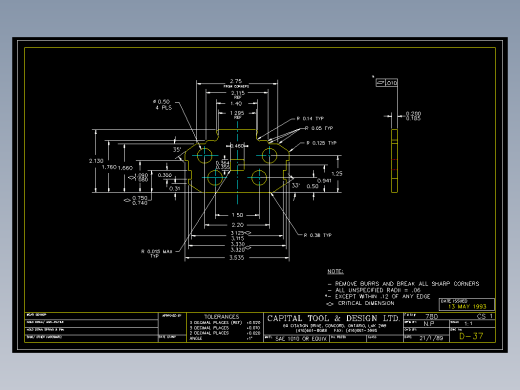This screenshot has width=520, height=390.
Task: Click the side view plate profile
Action: coord(394,161)
